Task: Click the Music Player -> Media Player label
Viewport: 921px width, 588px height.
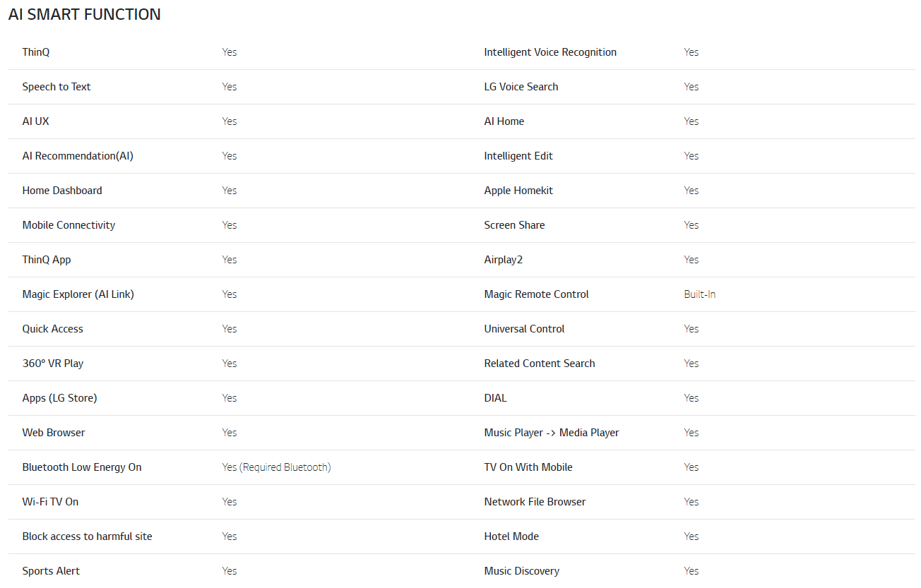Action: (552, 433)
